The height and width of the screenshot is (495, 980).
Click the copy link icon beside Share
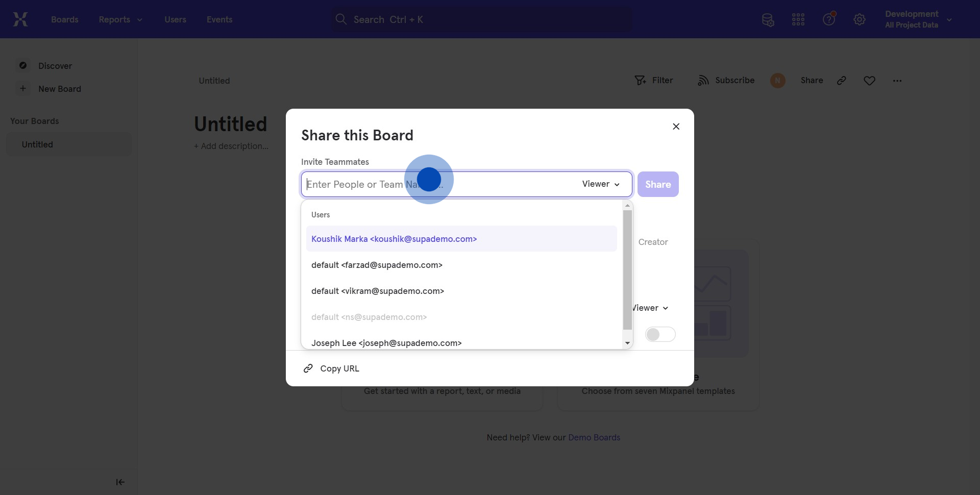[x=842, y=81]
